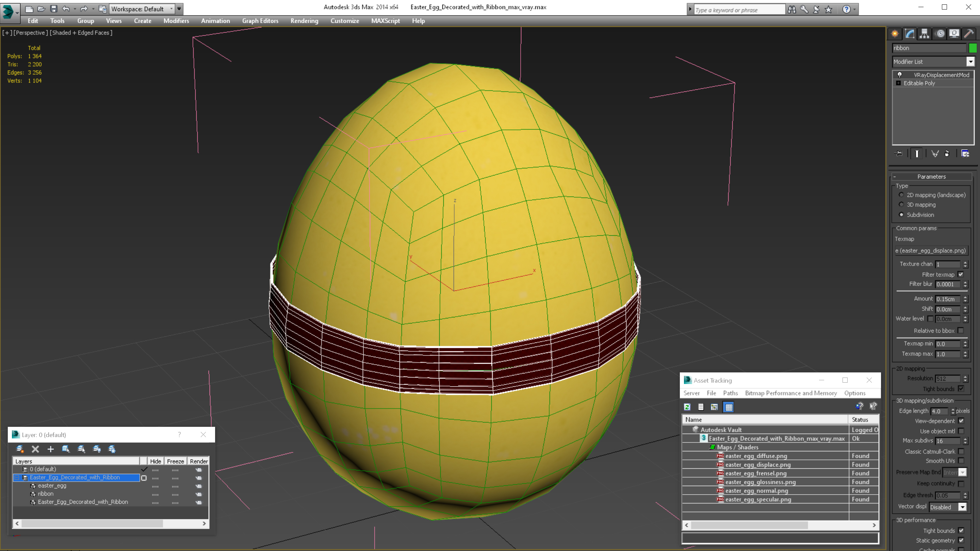Select Editable Poly in modifier stack
The image size is (980, 551).
[x=919, y=83]
